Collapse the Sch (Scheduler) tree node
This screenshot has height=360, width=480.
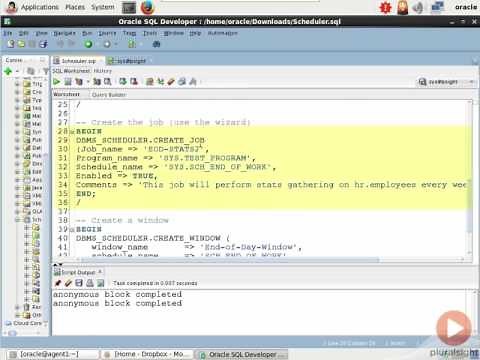[17, 220]
